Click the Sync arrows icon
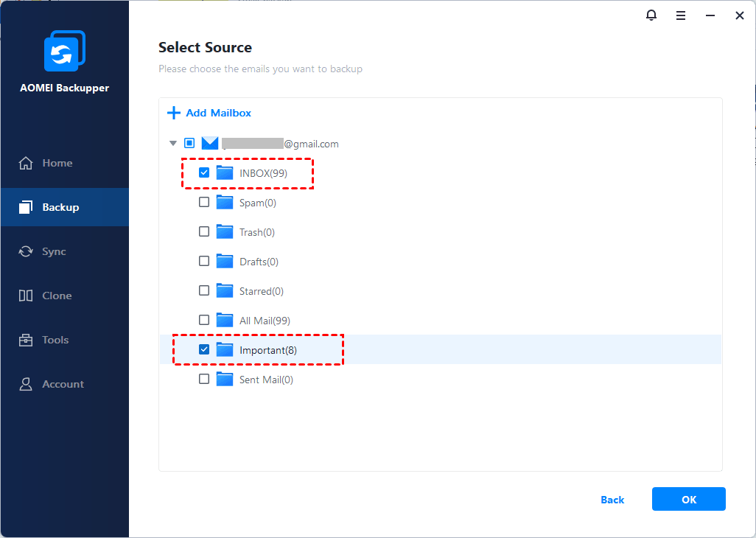Image resolution: width=756 pixels, height=538 pixels. pyautogui.click(x=26, y=251)
